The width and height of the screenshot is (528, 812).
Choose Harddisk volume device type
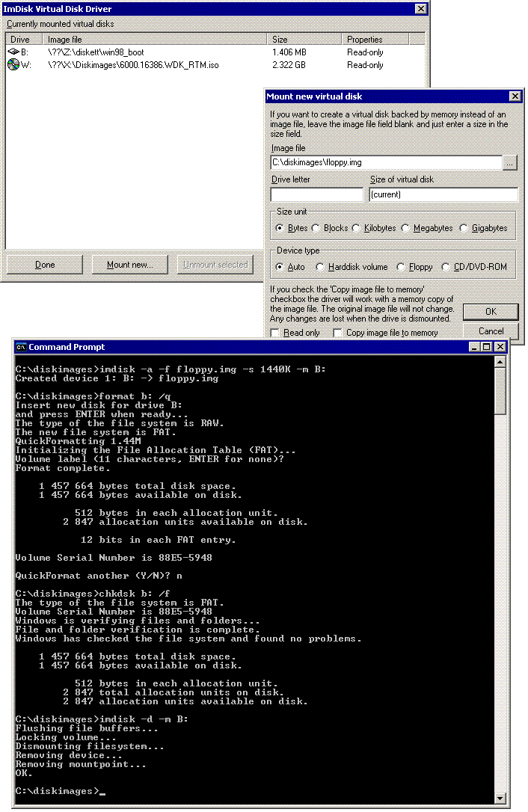pyautogui.click(x=319, y=267)
